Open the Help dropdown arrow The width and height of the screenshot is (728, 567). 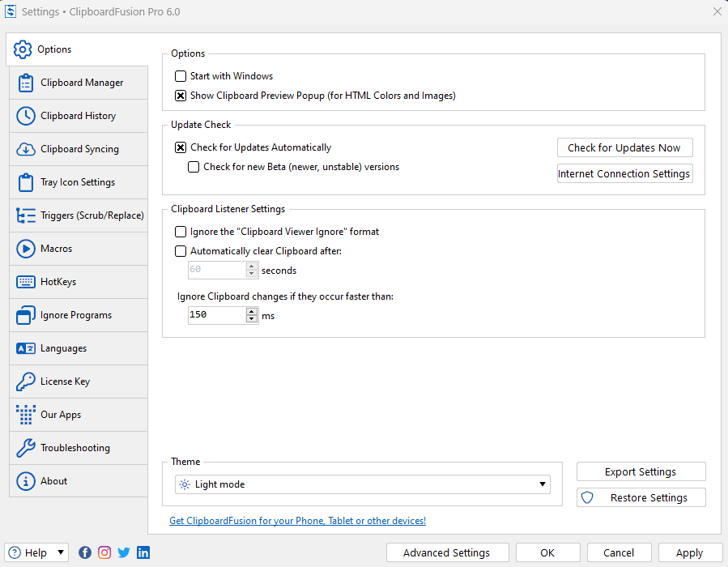(61, 552)
